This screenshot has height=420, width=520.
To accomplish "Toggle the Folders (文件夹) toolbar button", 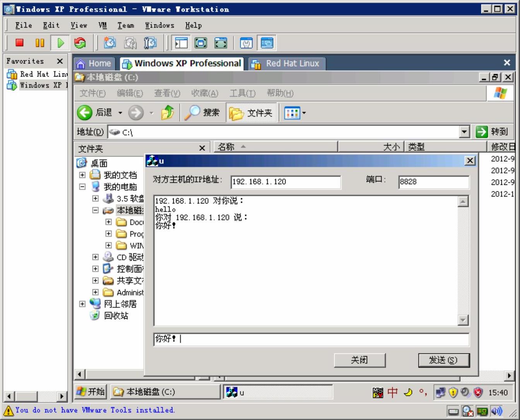I will click(x=251, y=113).
